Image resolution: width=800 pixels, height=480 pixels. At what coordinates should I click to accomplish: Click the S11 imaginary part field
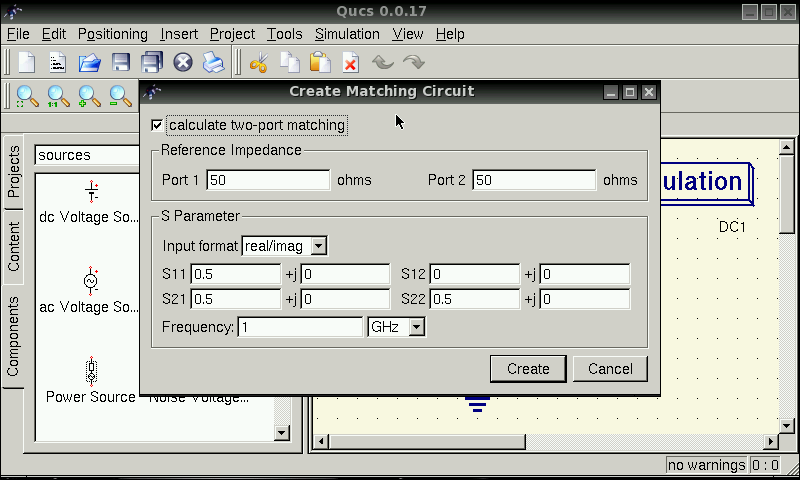point(345,274)
